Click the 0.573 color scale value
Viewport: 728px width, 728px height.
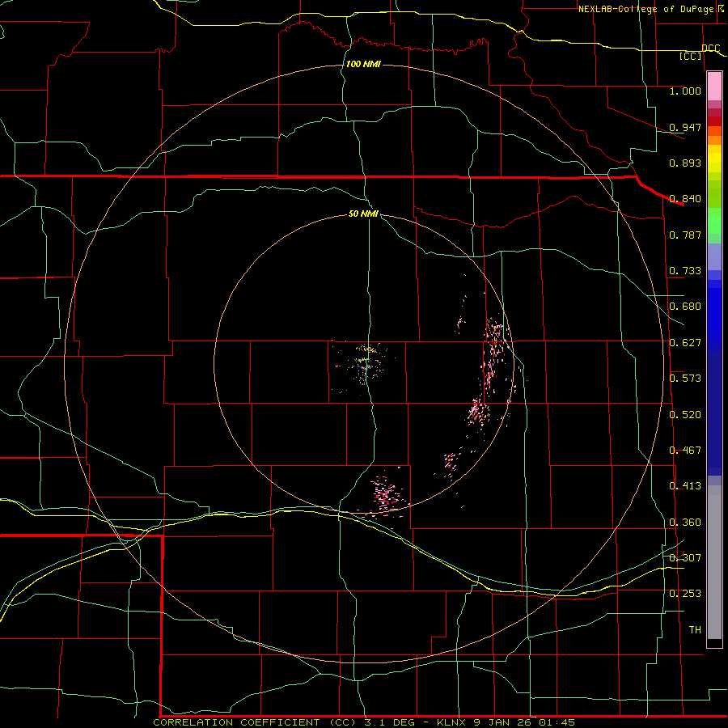(685, 379)
